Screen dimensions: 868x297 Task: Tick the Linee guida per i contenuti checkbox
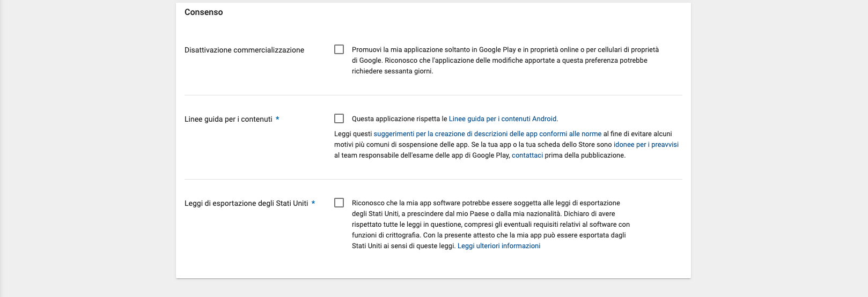339,118
